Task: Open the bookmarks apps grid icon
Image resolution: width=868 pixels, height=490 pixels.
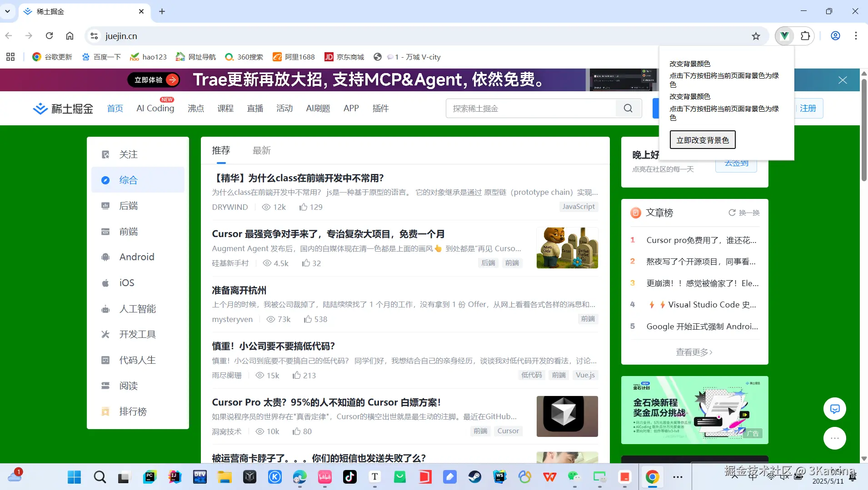Action: pos(10,57)
